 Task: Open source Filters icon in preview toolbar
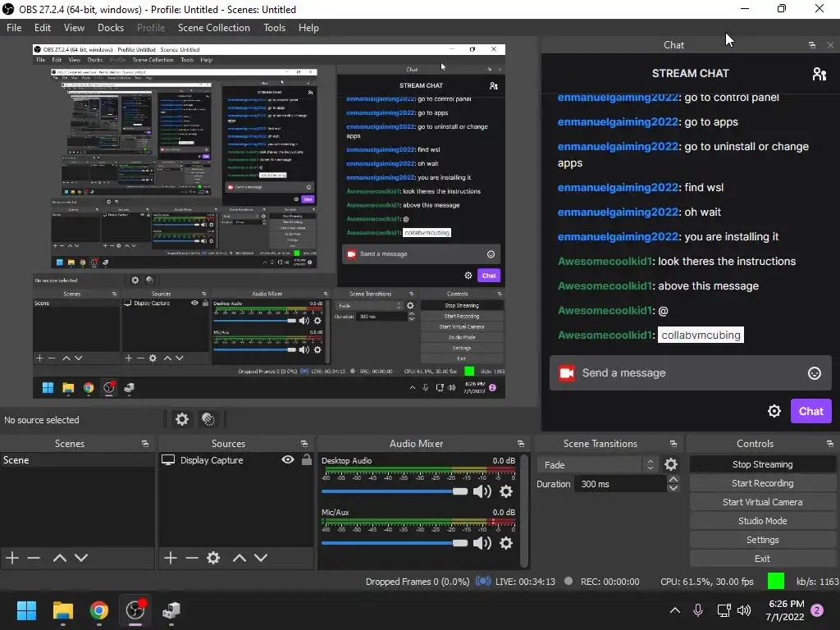208,419
